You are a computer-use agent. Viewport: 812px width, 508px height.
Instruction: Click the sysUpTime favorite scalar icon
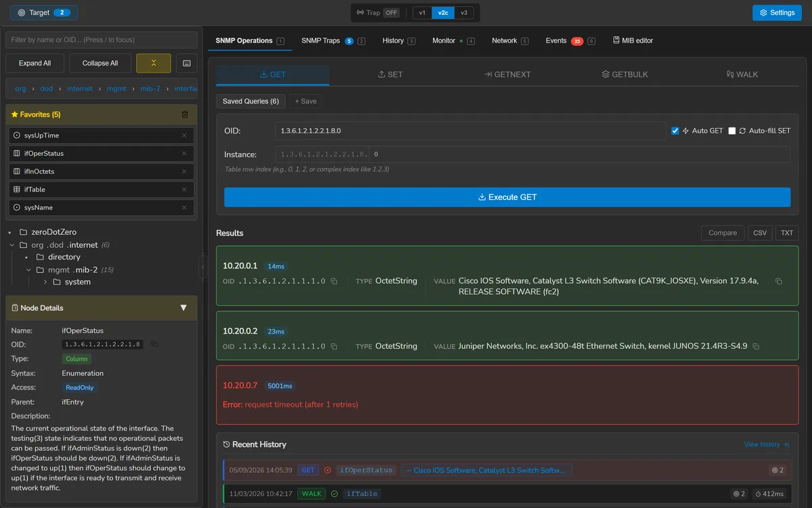coord(17,135)
